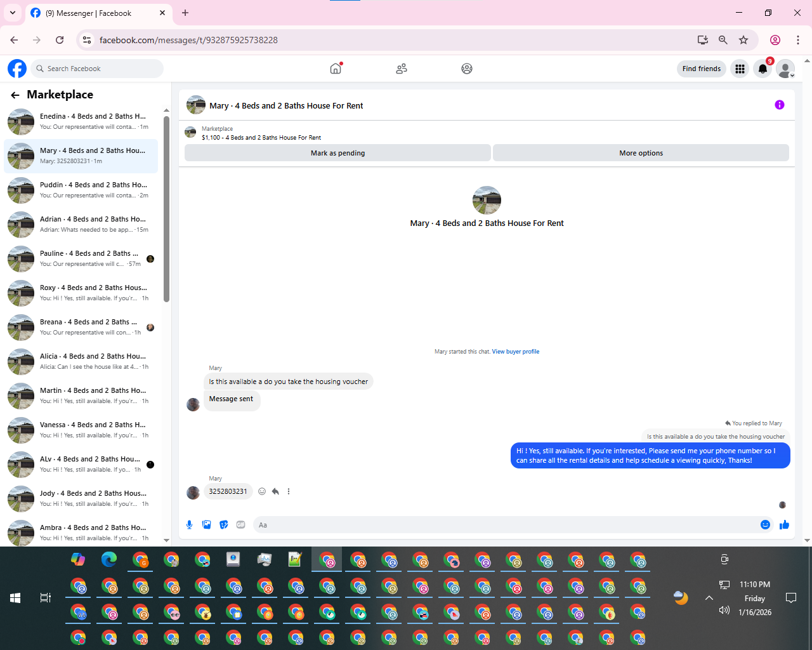Choose a sticker icon
The height and width of the screenshot is (650, 812).
(223, 525)
